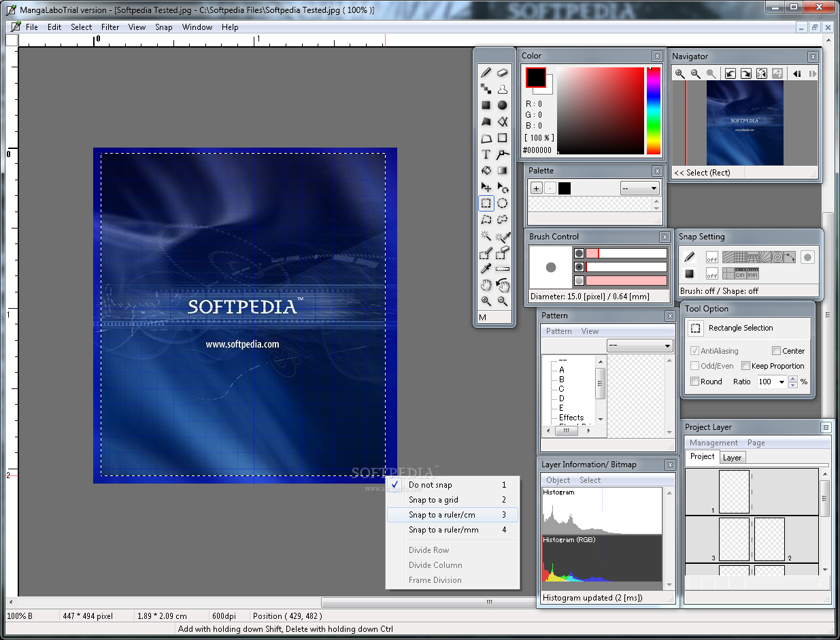The width and height of the screenshot is (840, 640).
Task: Decrease Ratio with the down stepper
Action: tap(792, 385)
